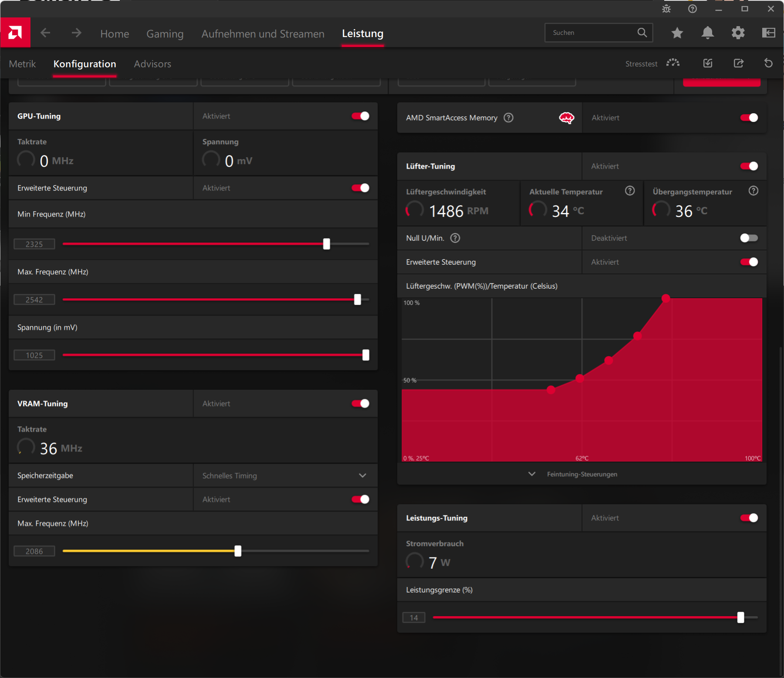The width and height of the screenshot is (784, 678).
Task: Select the Konfiguration subtab
Action: 84,64
